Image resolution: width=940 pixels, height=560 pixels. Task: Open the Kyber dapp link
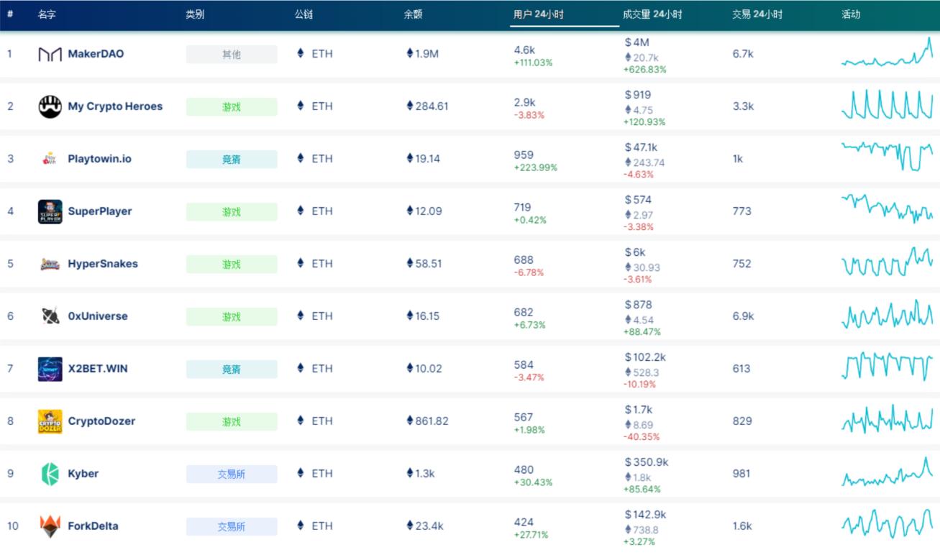click(83, 474)
